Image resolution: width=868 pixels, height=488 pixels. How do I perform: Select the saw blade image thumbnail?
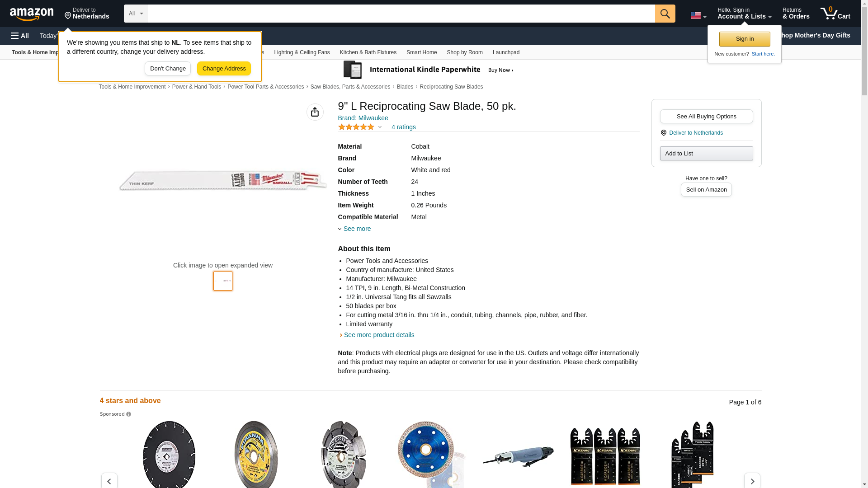click(x=223, y=281)
